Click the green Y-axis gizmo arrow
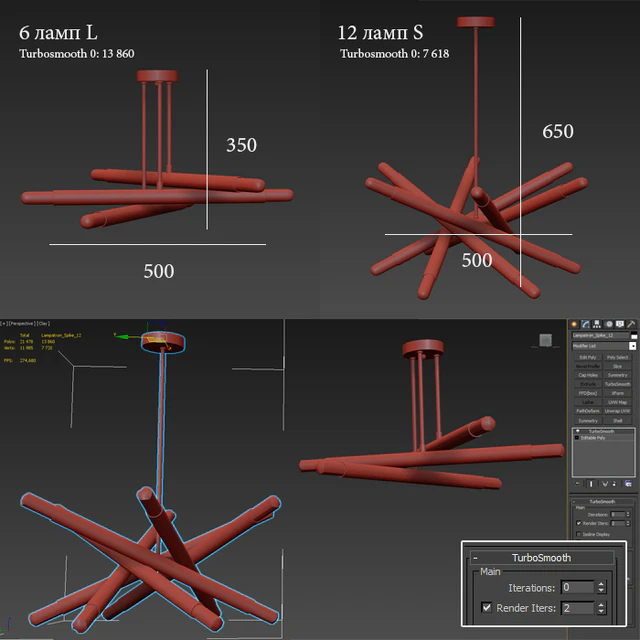640x640 pixels. (121, 336)
